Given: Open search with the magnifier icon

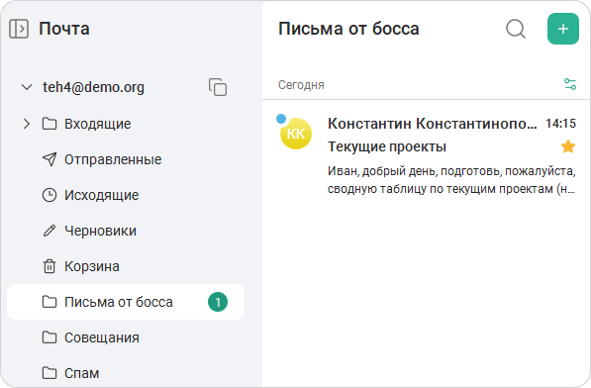Looking at the screenshot, I should (516, 29).
